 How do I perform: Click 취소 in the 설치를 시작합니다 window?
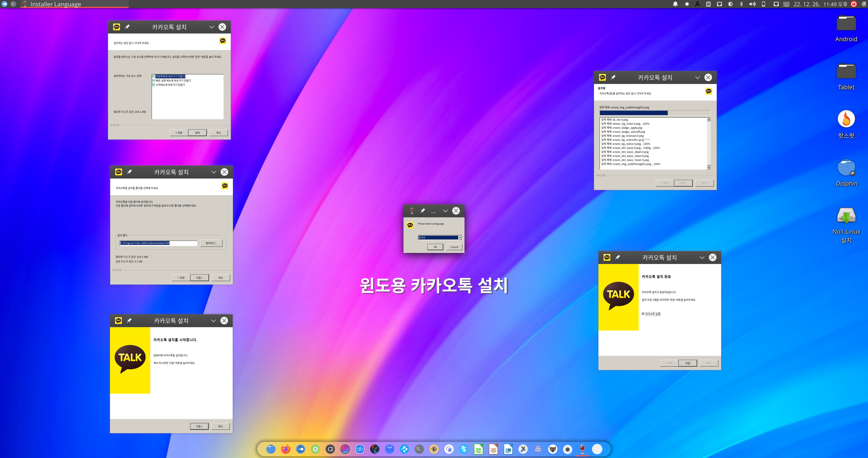(220, 426)
